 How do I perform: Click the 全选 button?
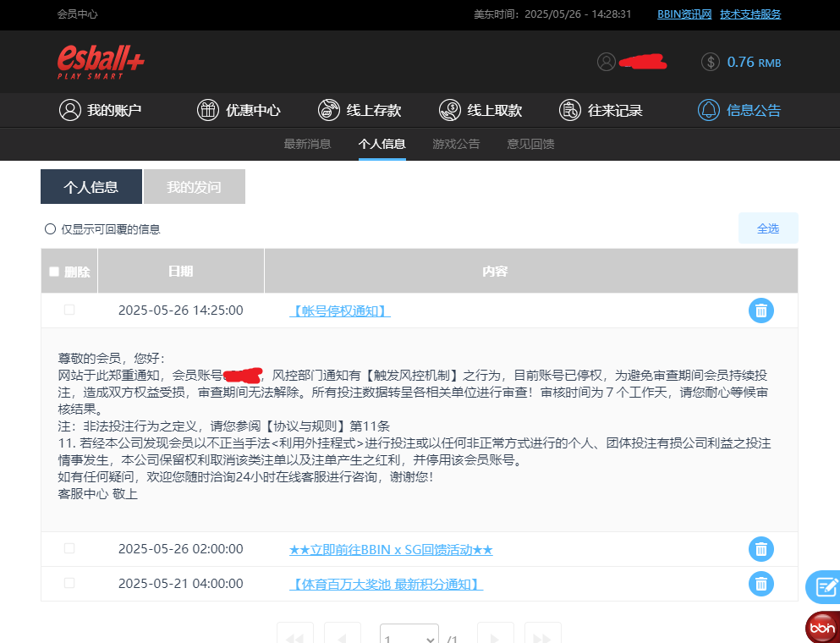767,228
